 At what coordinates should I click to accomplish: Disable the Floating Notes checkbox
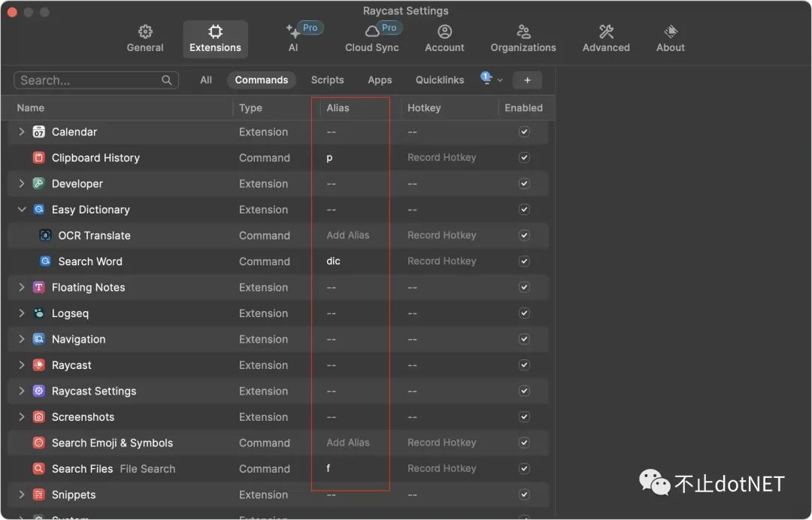pyautogui.click(x=524, y=287)
